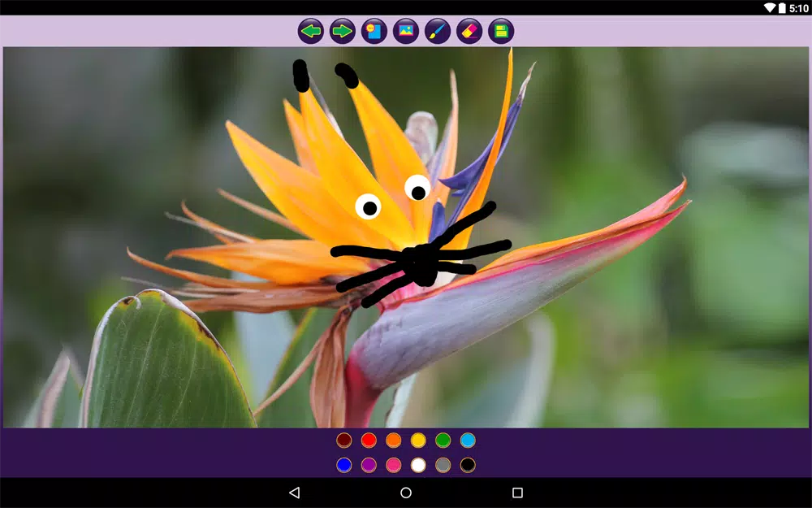812x508 pixels.
Task: Open Android recent apps square button
Action: pos(517,493)
